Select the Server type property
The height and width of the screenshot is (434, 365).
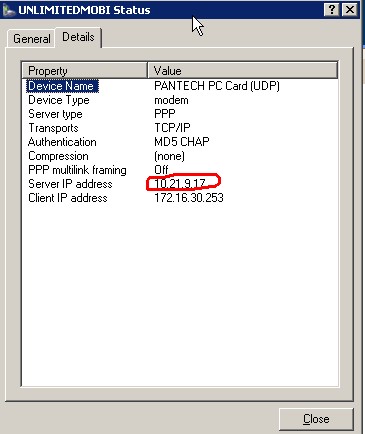pyautogui.click(x=55, y=114)
